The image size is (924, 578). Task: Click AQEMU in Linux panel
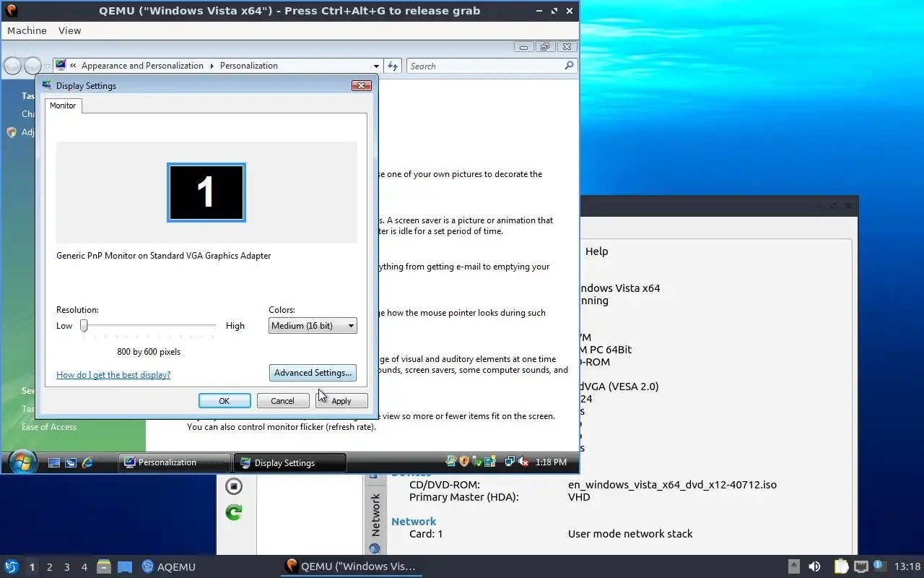click(x=169, y=567)
